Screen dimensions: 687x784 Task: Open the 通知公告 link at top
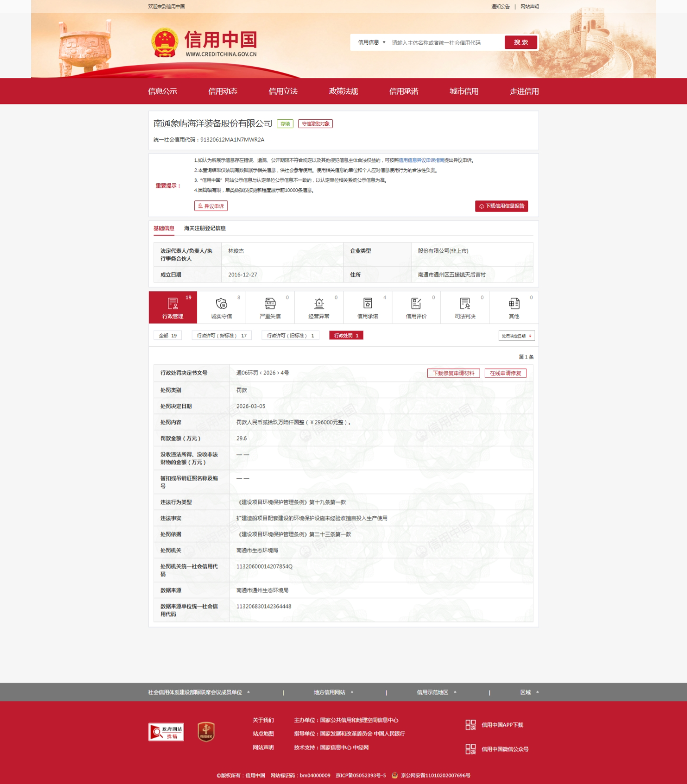coord(501,7)
